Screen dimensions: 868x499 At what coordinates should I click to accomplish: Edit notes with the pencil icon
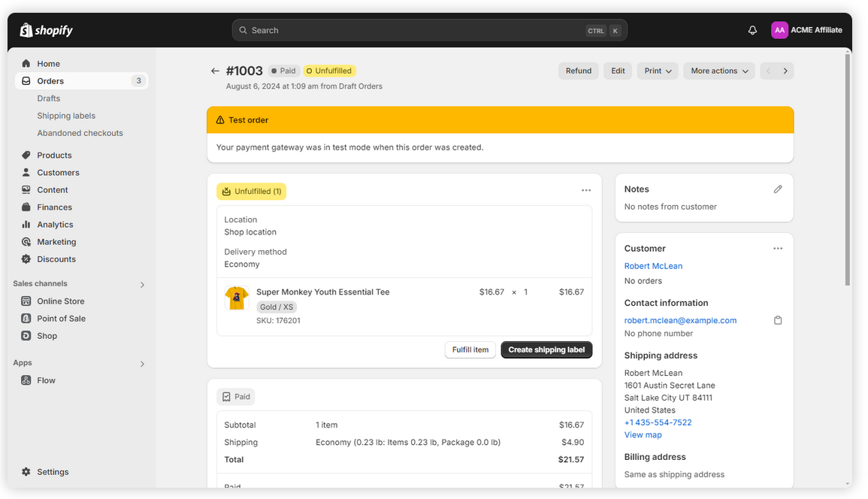tap(778, 189)
